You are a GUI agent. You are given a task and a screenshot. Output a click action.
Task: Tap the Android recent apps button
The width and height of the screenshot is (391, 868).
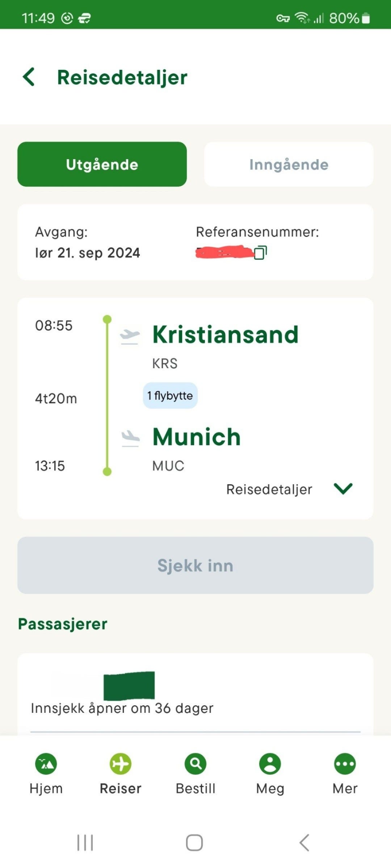(x=85, y=843)
